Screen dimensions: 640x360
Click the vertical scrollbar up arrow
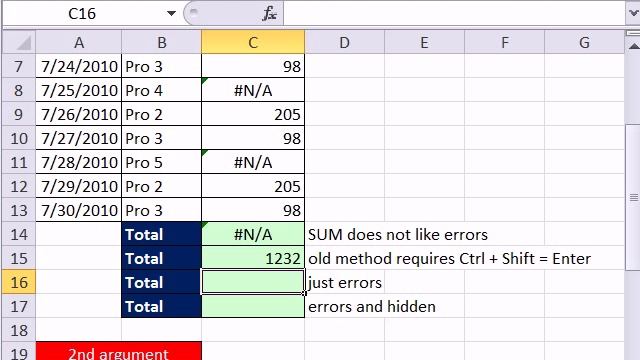pos(633,46)
